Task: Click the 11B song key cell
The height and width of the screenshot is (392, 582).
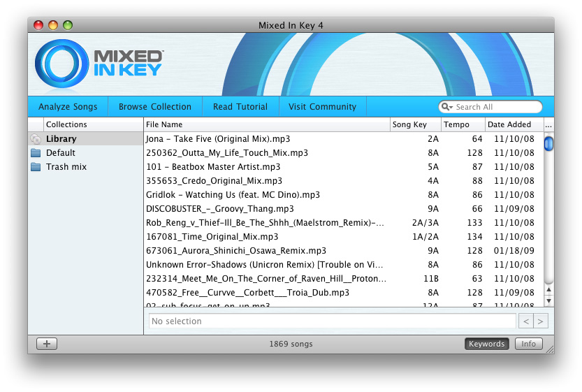Action: (431, 279)
